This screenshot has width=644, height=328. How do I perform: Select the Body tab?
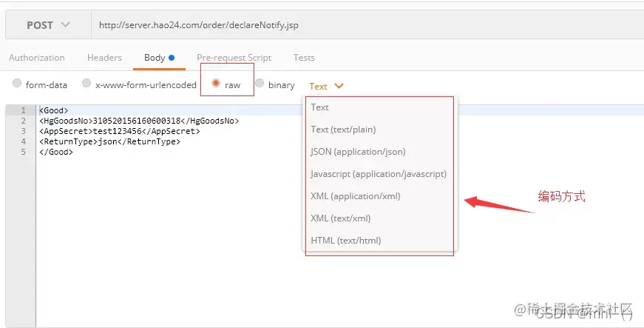(x=159, y=58)
